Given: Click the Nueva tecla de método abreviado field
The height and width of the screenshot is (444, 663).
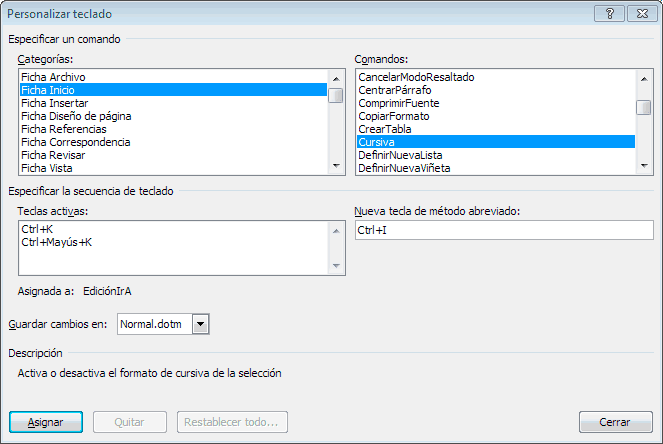Looking at the screenshot, I should point(504,230).
